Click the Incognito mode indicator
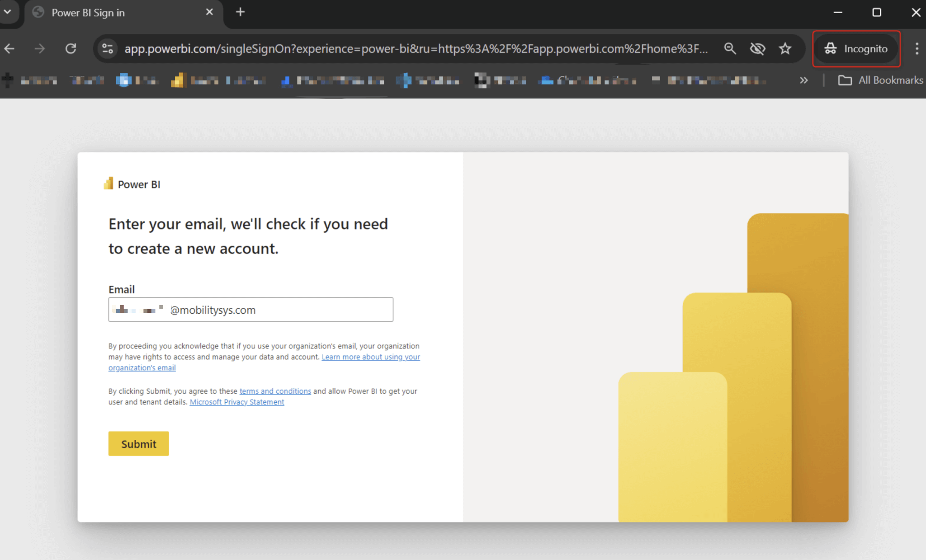The width and height of the screenshot is (926, 560). (856, 48)
